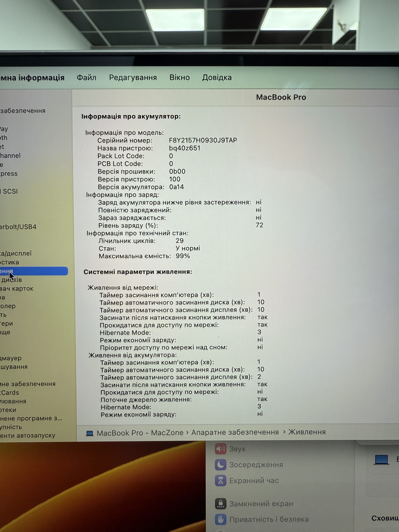Click the serial number F8Y2157H0930J9TAP
This screenshot has height=532, width=399.
(x=203, y=140)
